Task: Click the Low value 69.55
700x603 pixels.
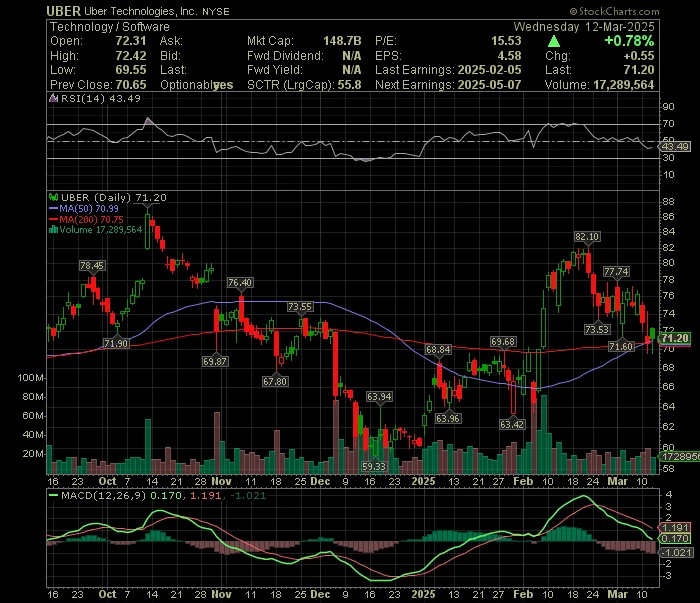Action: (131, 70)
